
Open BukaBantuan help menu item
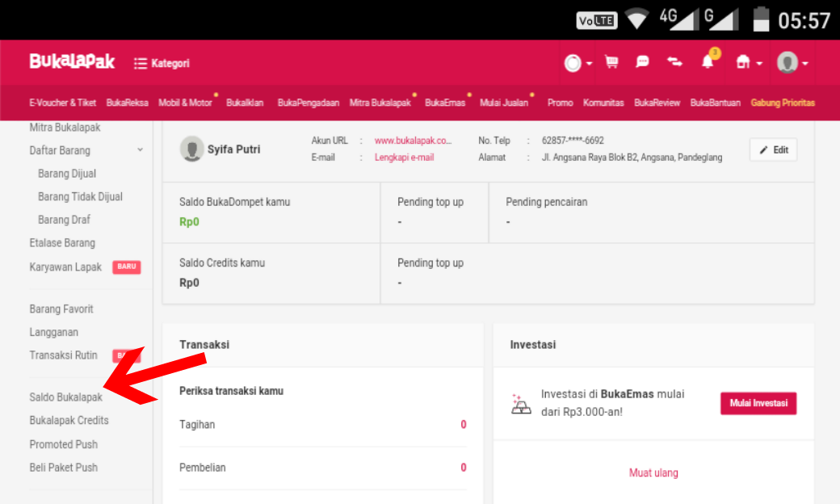tap(716, 103)
